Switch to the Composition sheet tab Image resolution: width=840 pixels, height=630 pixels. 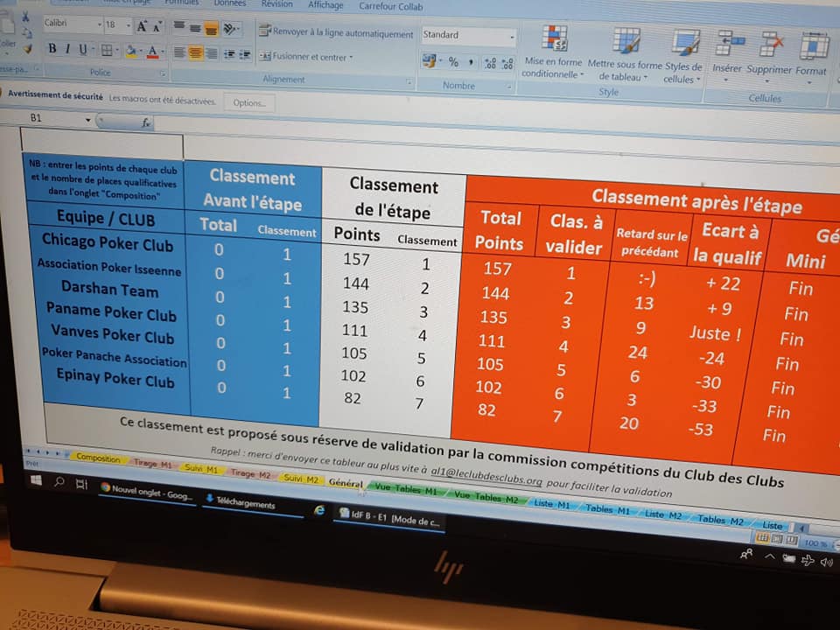pyautogui.click(x=97, y=458)
